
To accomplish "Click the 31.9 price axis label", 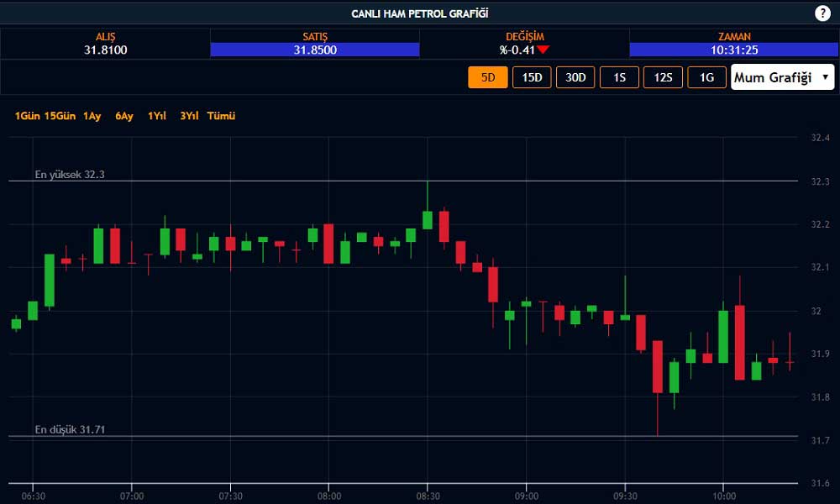I will 820,354.
